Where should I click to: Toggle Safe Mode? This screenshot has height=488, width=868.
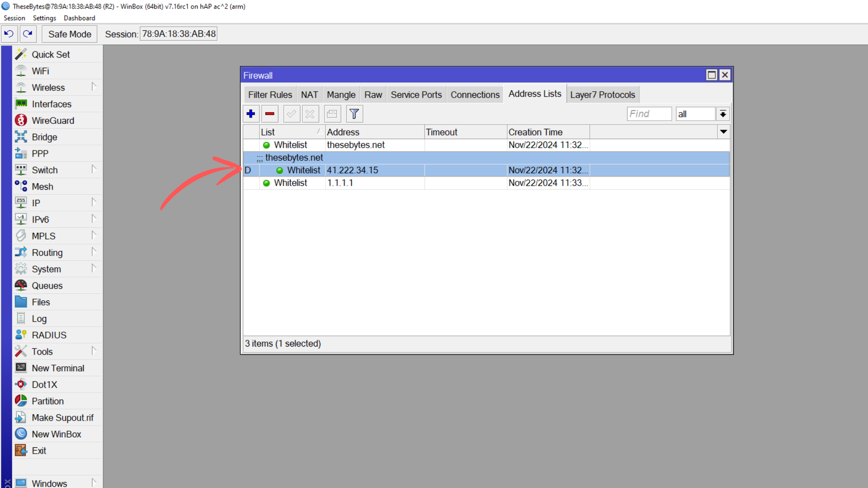click(69, 34)
